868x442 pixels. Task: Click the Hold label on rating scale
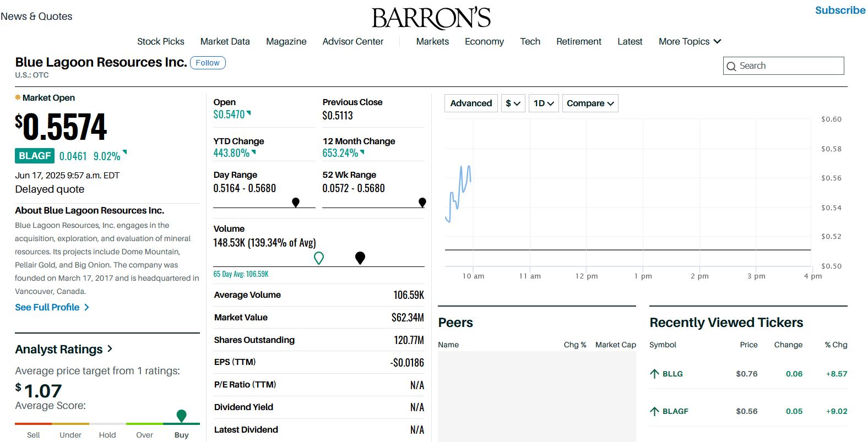tap(107, 435)
